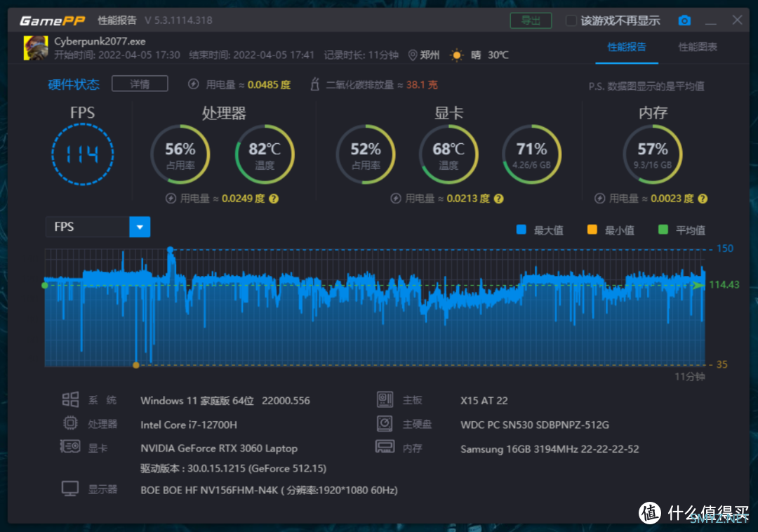The width and height of the screenshot is (758, 532).
Task: Click the 硬件状态 heading link
Action: point(74,84)
